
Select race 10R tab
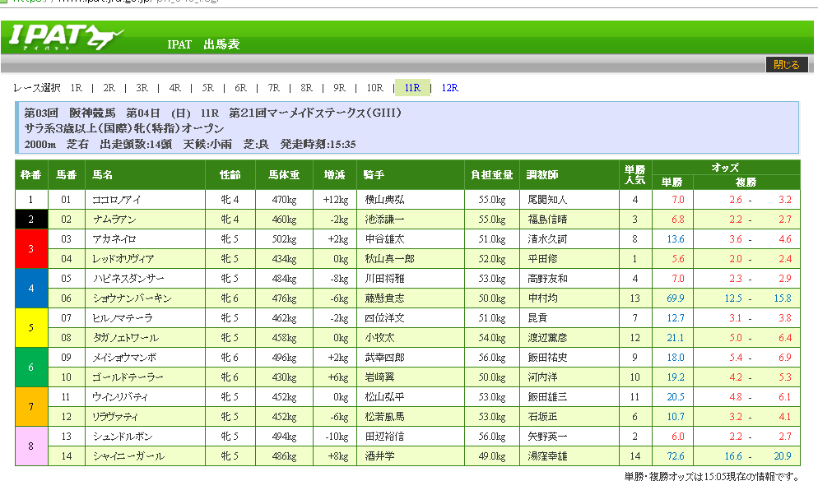pyautogui.click(x=374, y=88)
